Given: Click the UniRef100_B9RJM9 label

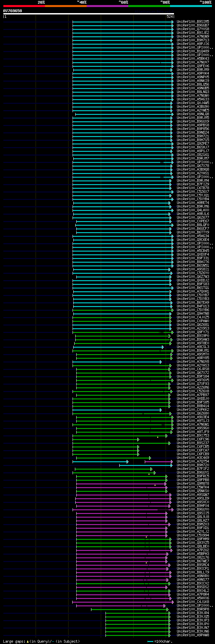Looking at the screenshot, I should tap(193, 70).
